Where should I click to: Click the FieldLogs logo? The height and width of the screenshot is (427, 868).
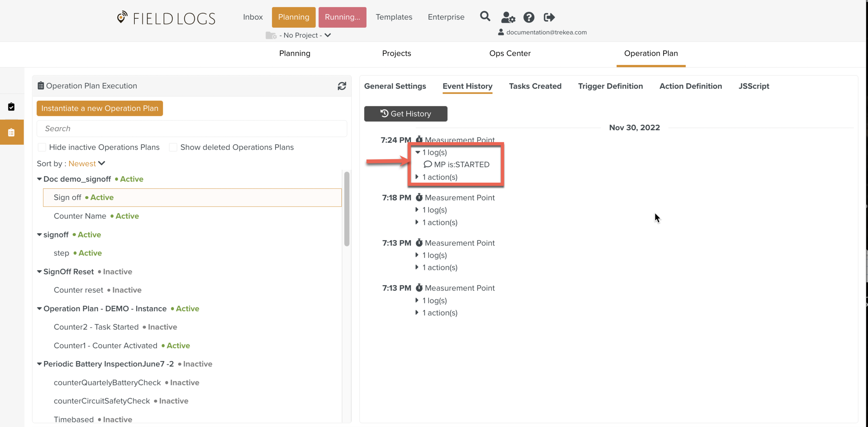pos(166,18)
